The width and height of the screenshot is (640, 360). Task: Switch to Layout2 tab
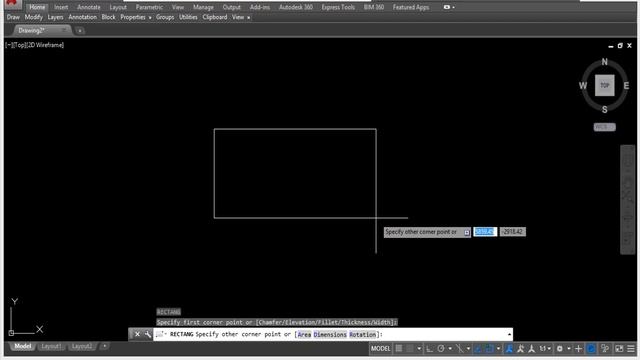82,346
